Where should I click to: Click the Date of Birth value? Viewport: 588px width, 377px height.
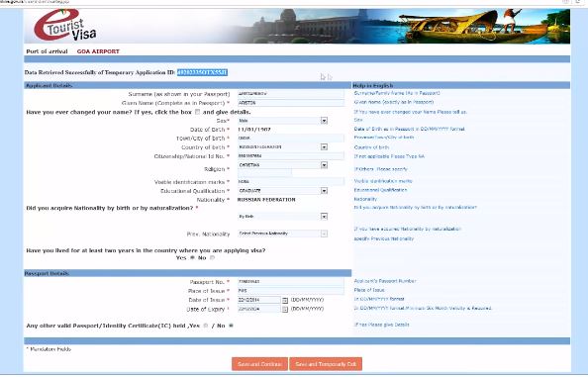[x=253, y=130]
